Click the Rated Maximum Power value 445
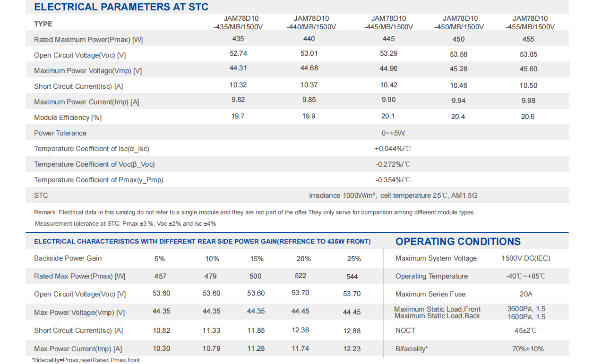Image resolution: width=593 pixels, height=364 pixels. coord(388,39)
